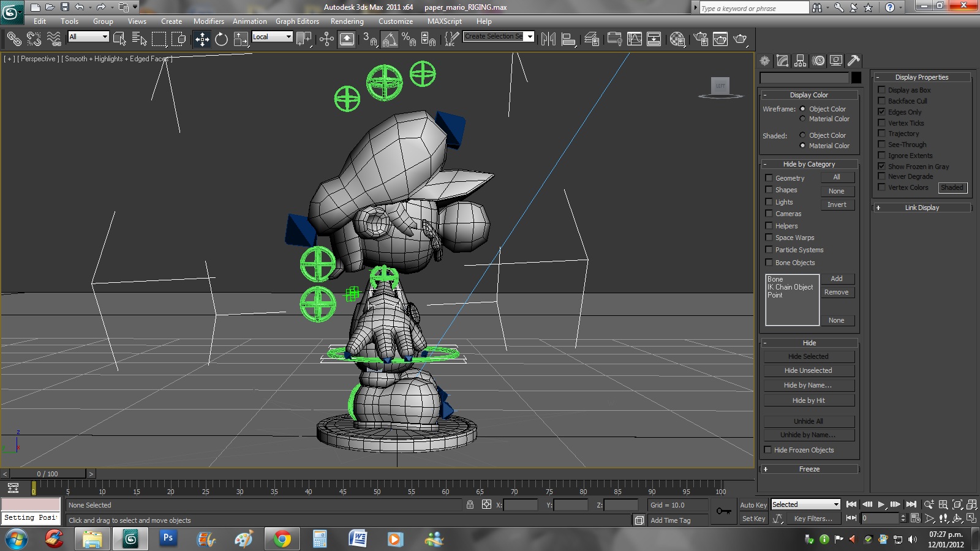Viewport: 980px width, 551px height.
Task: Open the Rendering menu
Action: click(347, 21)
